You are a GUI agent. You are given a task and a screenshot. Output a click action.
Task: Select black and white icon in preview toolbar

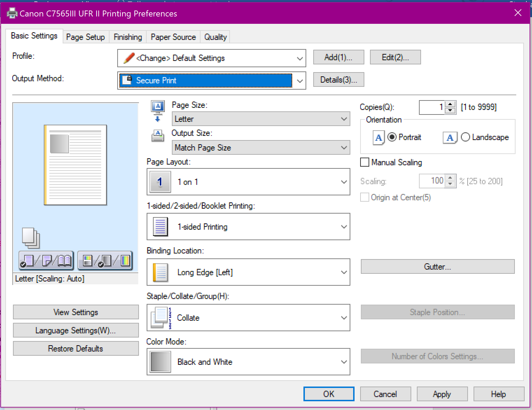105,260
